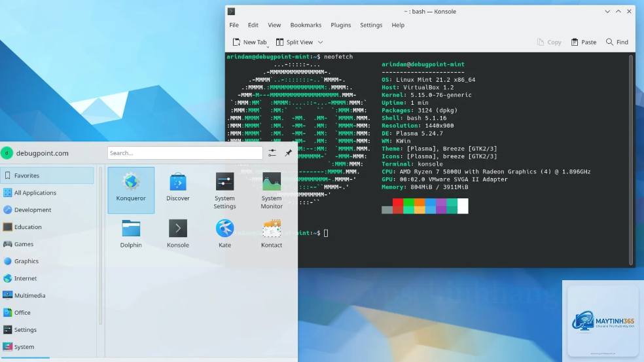The image size is (644, 362).
Task: Click the Konsole window title icon
Action: point(231,12)
